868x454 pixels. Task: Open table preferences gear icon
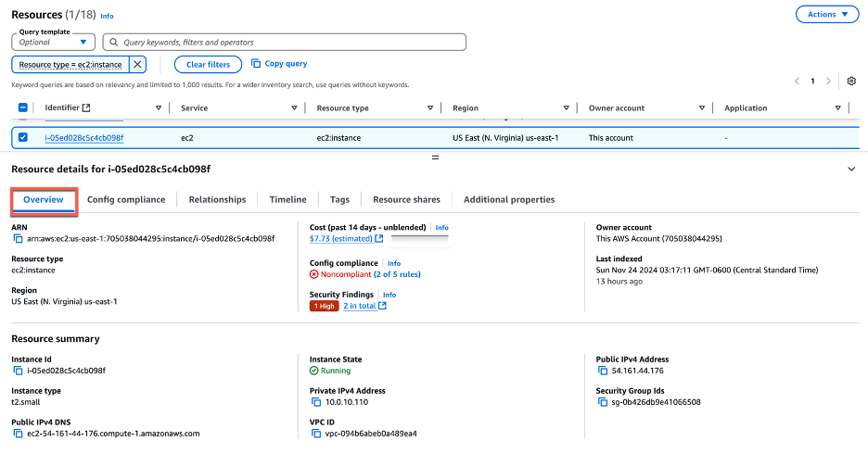[851, 82]
